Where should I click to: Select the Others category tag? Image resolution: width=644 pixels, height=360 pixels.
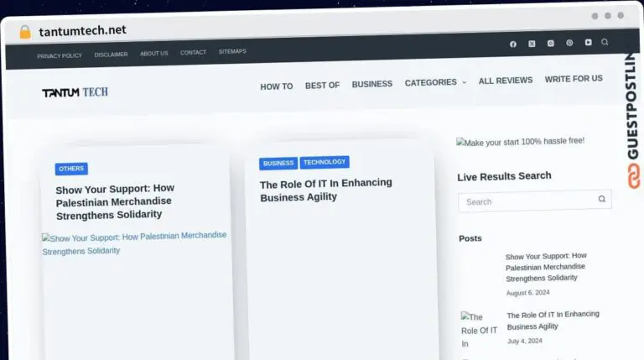(71, 169)
